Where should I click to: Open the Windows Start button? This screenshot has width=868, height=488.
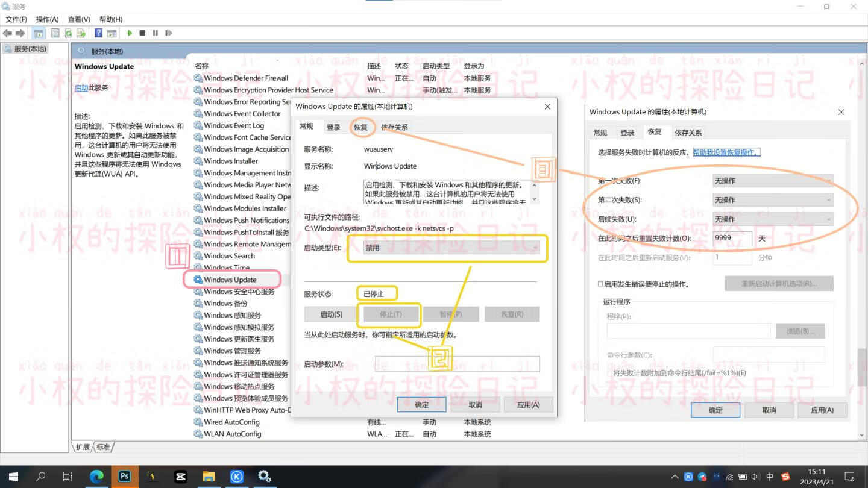pos(13,477)
